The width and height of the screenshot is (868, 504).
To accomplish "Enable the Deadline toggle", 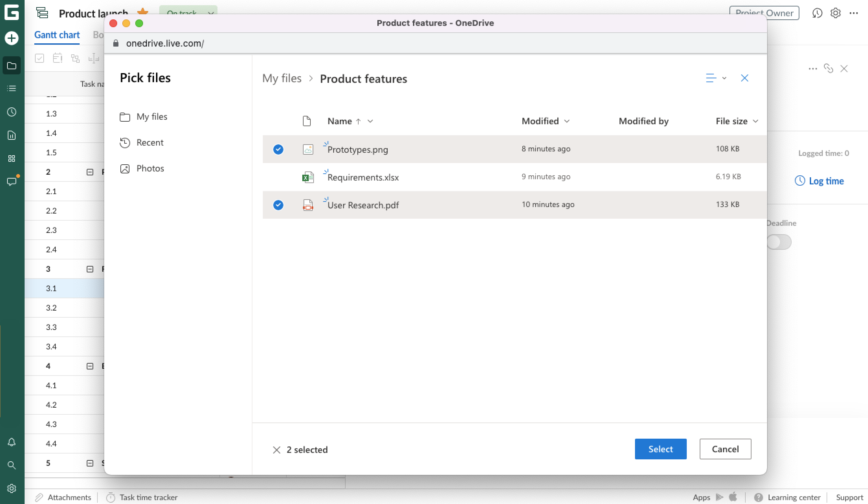I will [779, 242].
